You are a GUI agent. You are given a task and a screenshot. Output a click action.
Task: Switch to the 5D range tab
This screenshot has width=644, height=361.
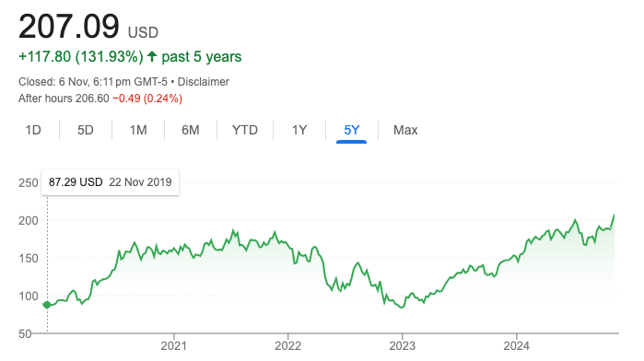pos(86,130)
